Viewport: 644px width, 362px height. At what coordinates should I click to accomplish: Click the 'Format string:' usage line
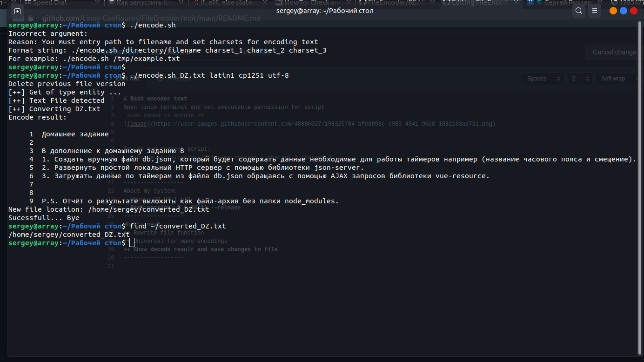point(168,50)
